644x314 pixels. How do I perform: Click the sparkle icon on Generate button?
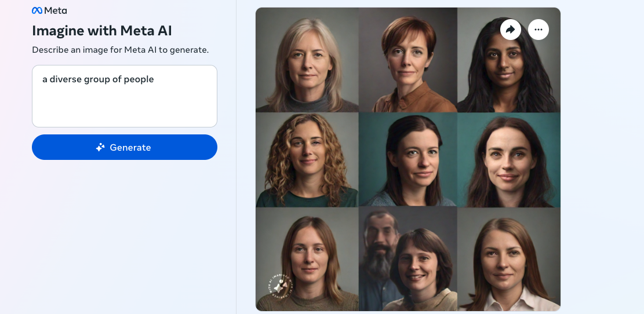(100, 147)
